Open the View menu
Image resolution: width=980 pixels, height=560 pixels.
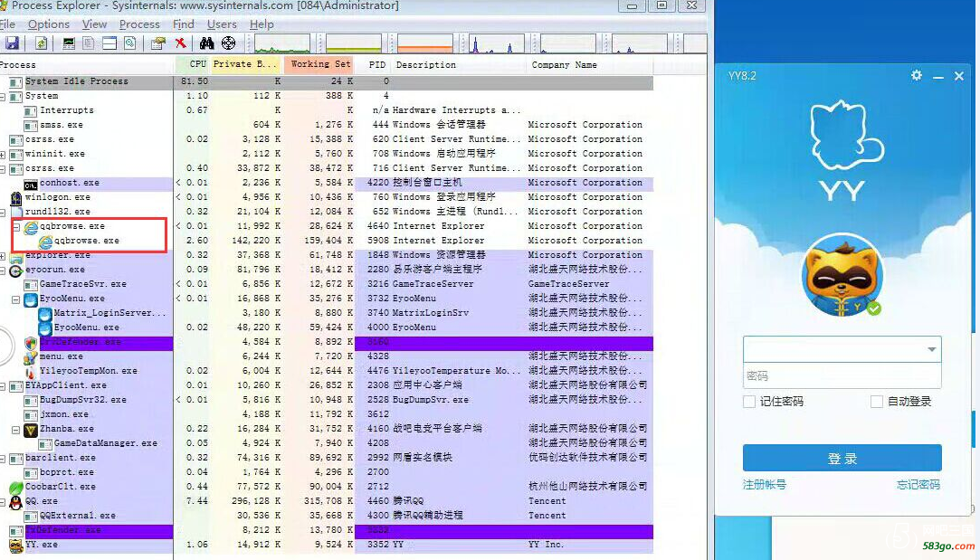[x=94, y=24]
